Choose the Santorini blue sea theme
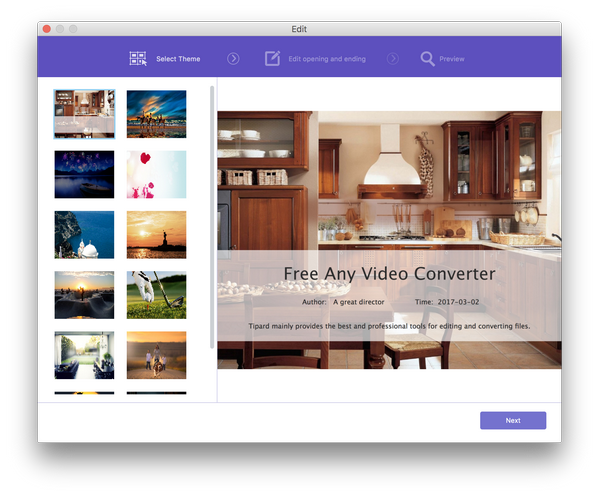 [x=84, y=235]
